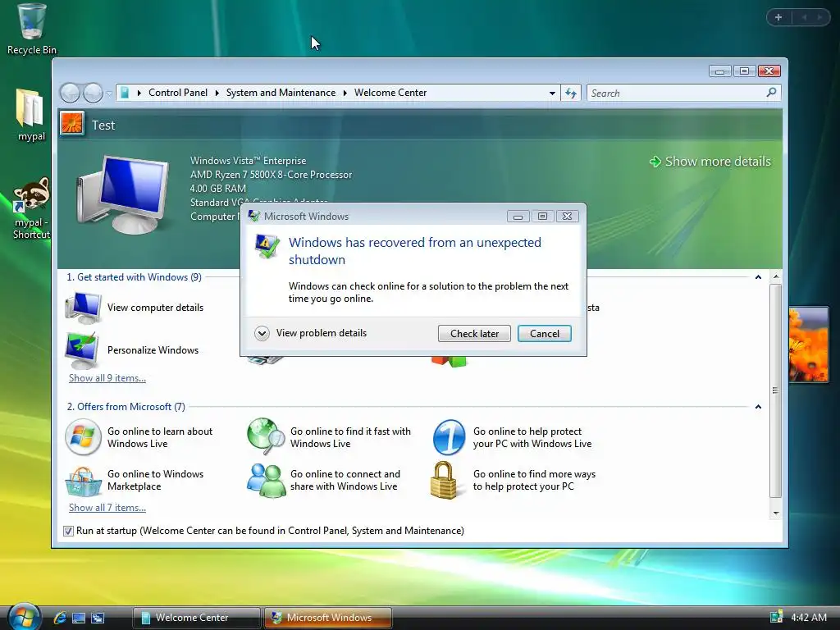Click the network tray icon
The image size is (840, 630).
[x=776, y=617]
